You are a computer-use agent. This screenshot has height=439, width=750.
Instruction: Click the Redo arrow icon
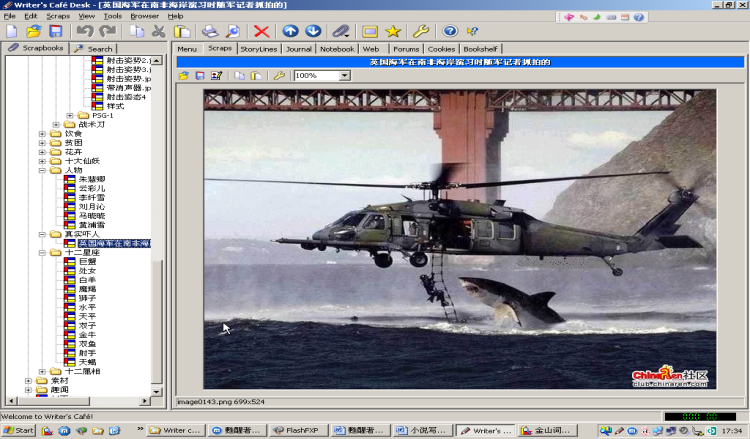(x=108, y=32)
